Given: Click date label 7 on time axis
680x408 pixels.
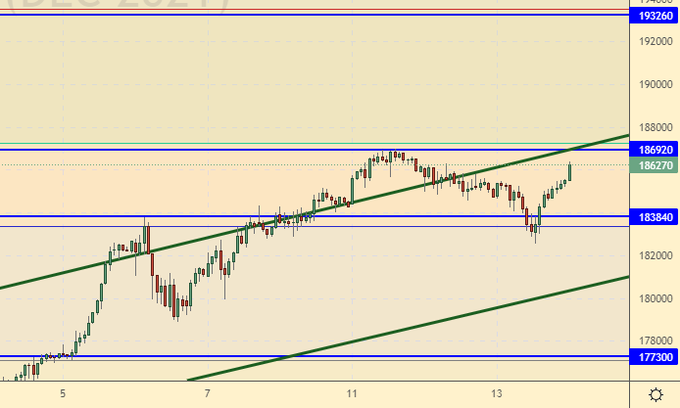Looking at the screenshot, I should click(x=207, y=394).
